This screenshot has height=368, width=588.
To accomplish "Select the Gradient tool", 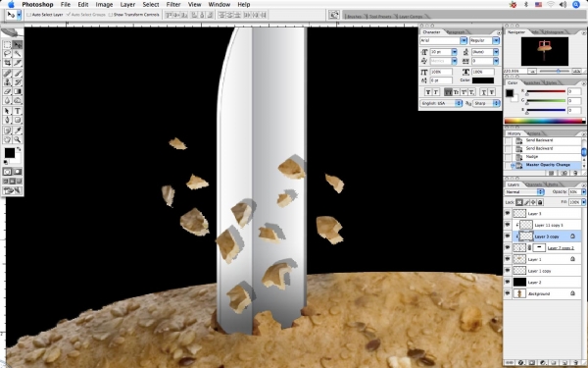I will click(x=18, y=91).
